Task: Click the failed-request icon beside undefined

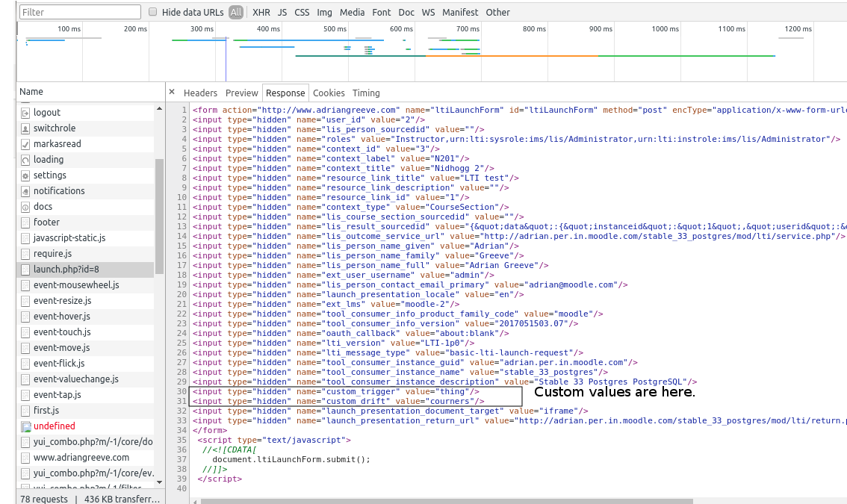Action: 25,427
